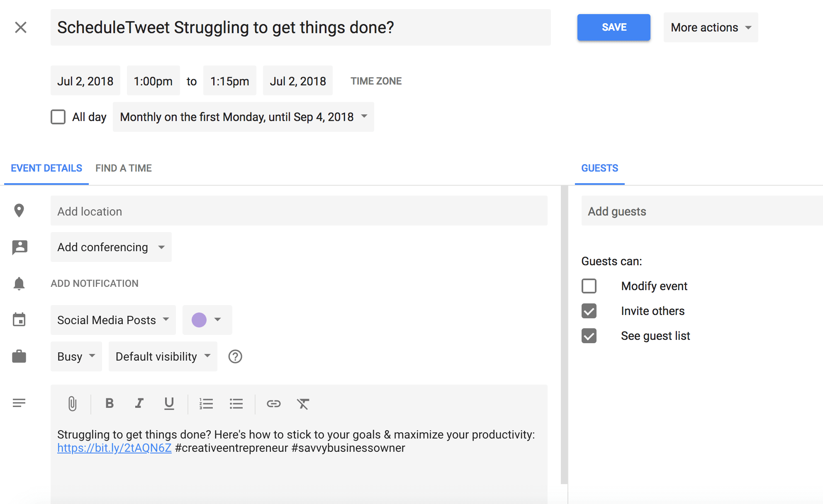Viewport: 823px width, 504px height.
Task: Switch to the Find a Time tab
Action: click(124, 168)
